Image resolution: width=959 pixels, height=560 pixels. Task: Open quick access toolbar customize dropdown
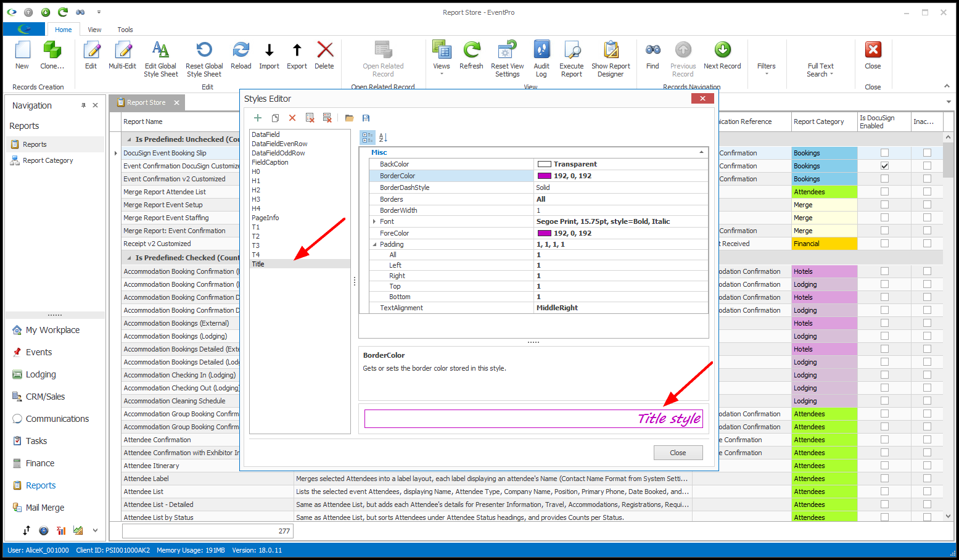[99, 12]
